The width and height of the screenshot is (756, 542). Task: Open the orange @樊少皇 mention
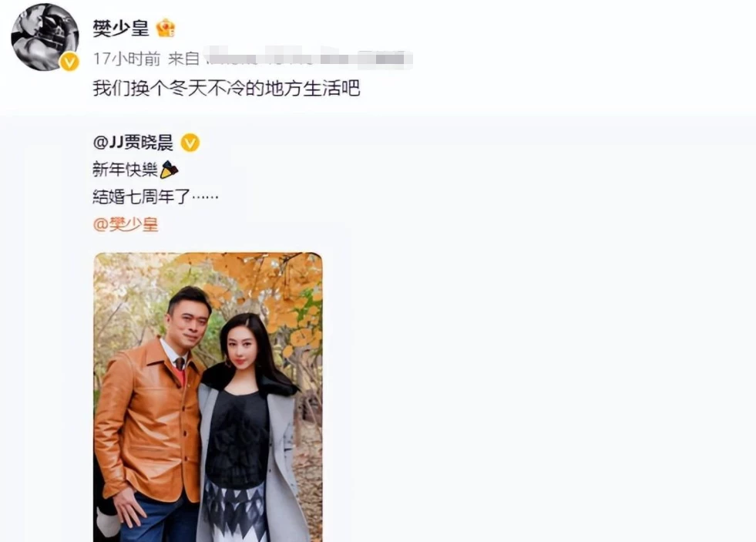[x=126, y=224]
